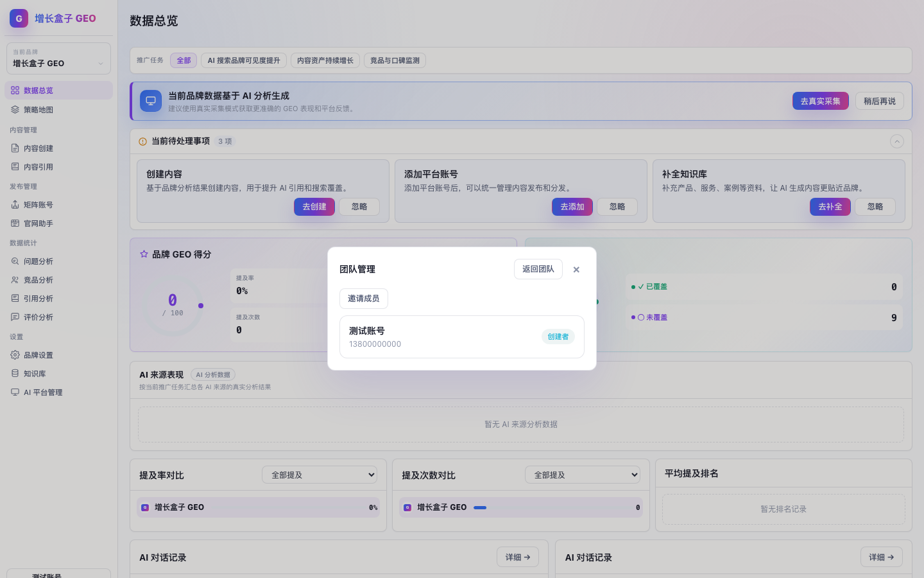
Task: Click the 暂无排名记录 placeholder
Action: pos(783,509)
